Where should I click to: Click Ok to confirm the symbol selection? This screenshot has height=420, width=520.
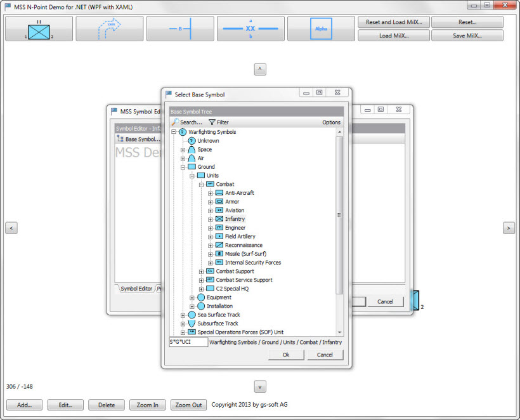pyautogui.click(x=285, y=355)
